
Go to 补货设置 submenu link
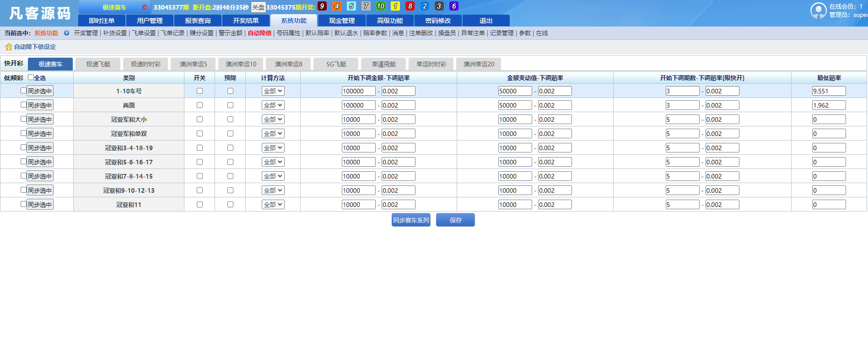point(115,33)
